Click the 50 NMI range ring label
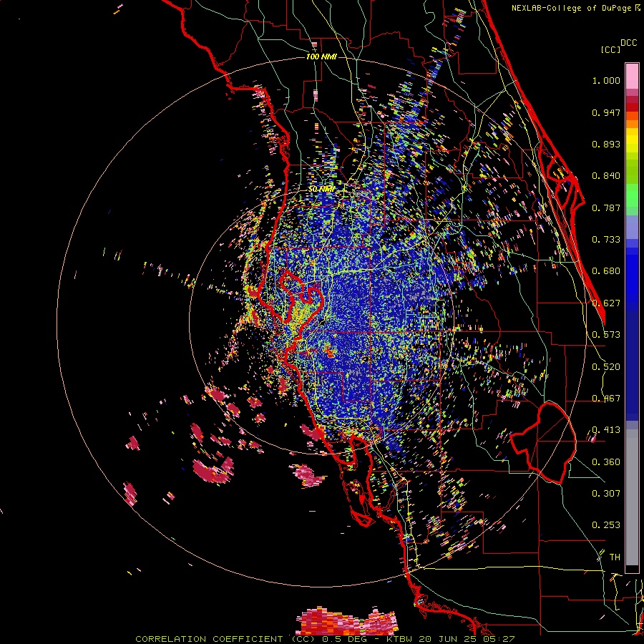 [321, 190]
